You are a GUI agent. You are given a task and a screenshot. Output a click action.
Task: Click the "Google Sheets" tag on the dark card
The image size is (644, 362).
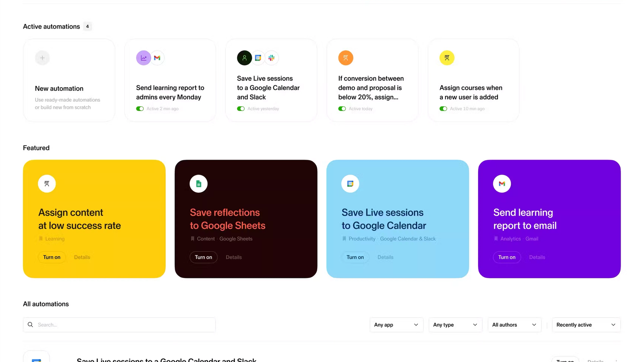[x=236, y=239]
